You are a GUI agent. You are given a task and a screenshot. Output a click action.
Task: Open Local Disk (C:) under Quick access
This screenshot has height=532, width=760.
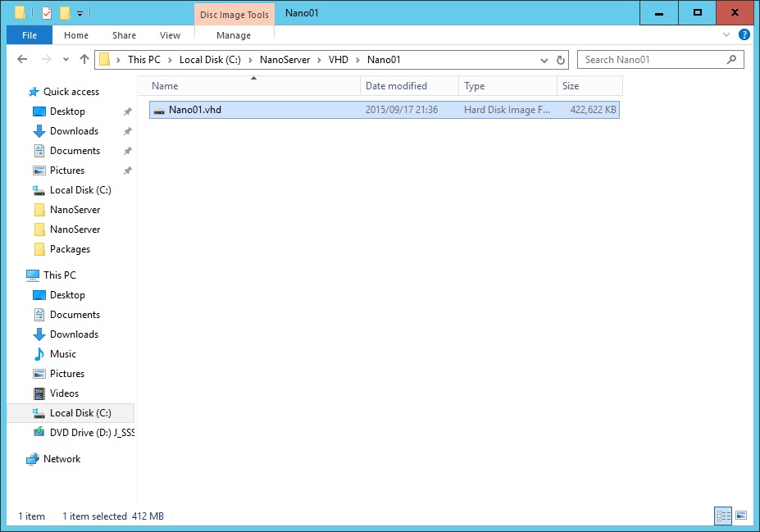80,190
